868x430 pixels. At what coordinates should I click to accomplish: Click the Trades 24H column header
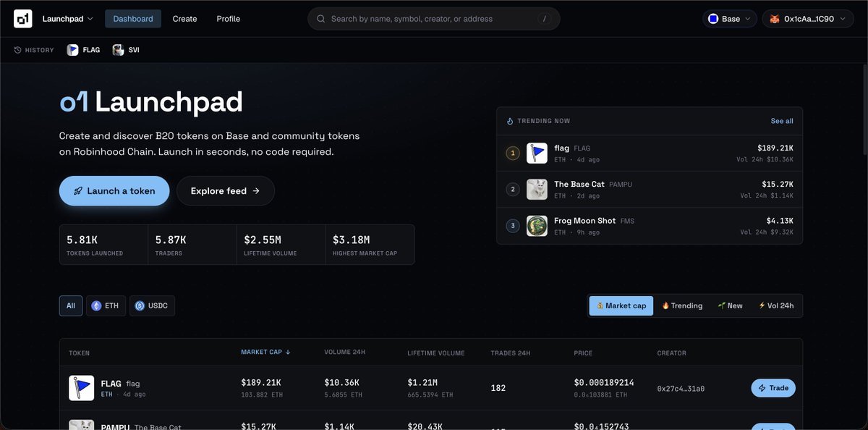511,353
